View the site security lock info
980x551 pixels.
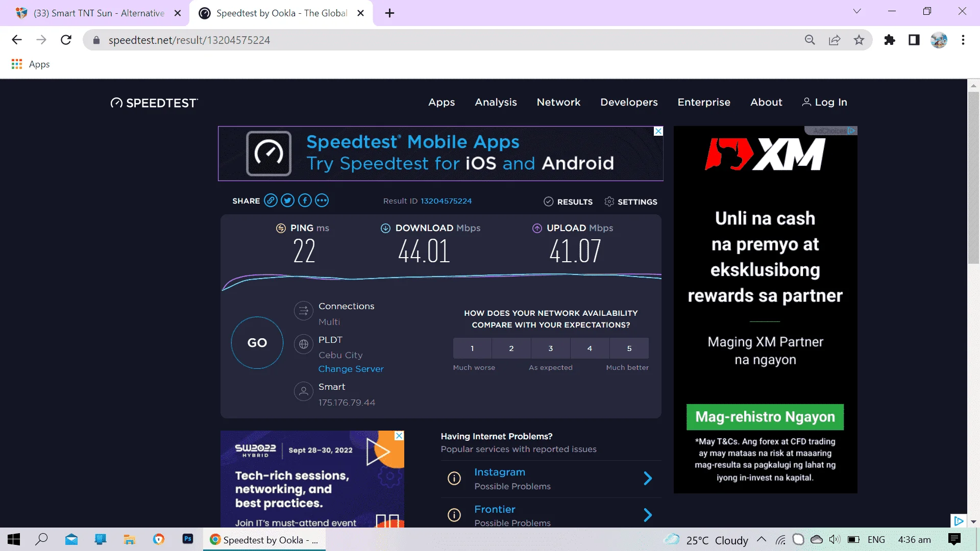point(96,40)
